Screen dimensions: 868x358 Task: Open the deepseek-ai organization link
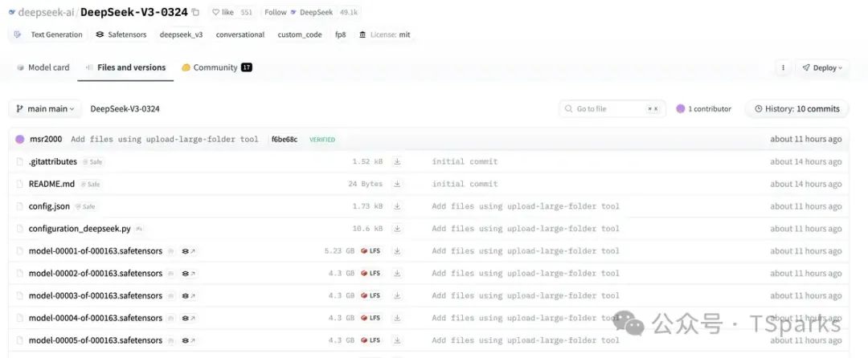pyautogui.click(x=46, y=12)
